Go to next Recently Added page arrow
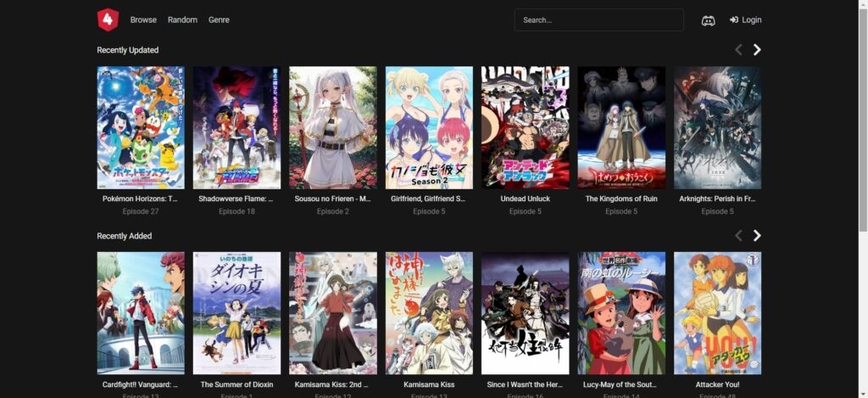This screenshot has width=868, height=398. tap(757, 236)
